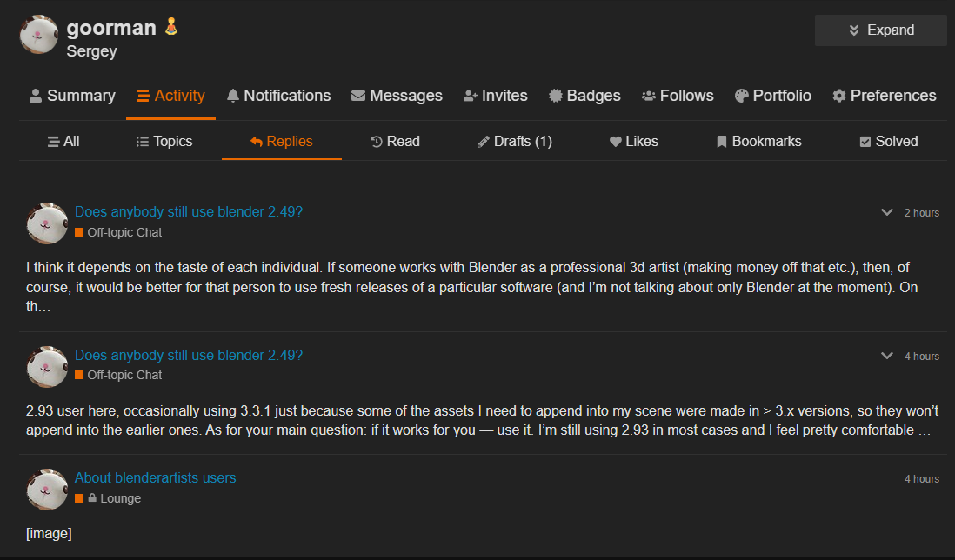Viewport: 955px width, 560px height.
Task: Click the avatar next to About blenderartists users
Action: click(47, 490)
